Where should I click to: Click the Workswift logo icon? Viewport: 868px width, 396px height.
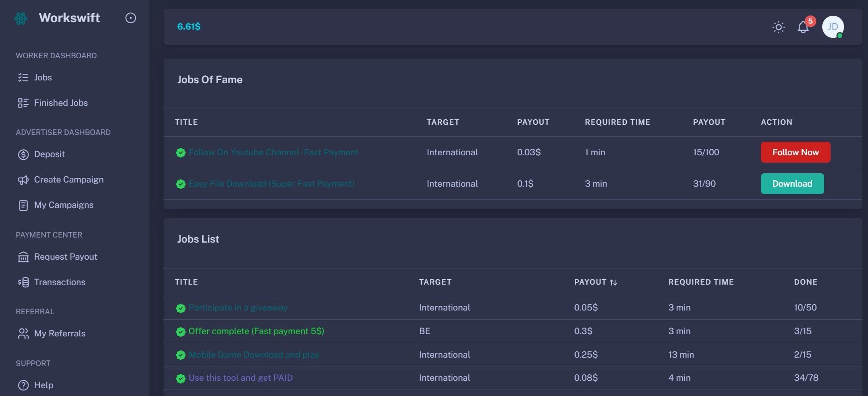(x=21, y=18)
